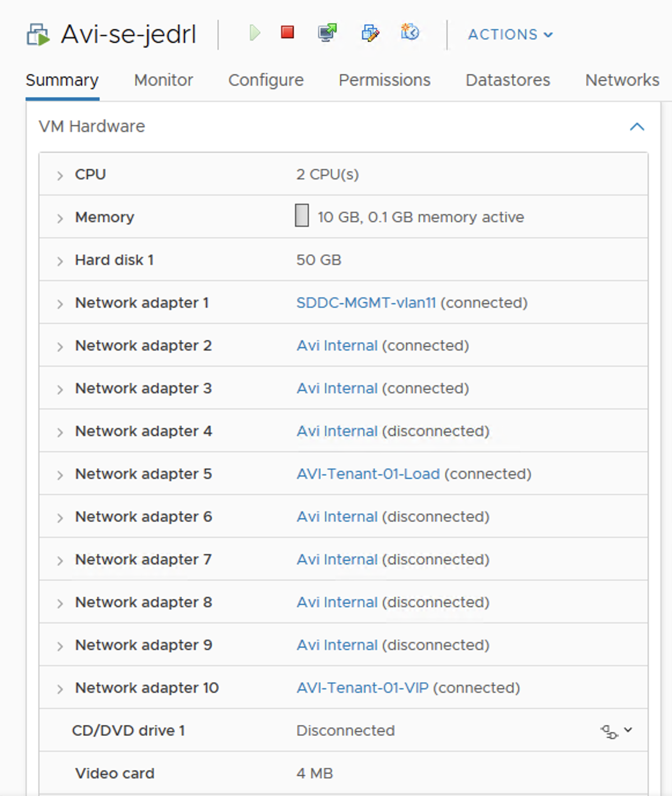This screenshot has width=672, height=796.
Task: Click the VM icon beside Avi-se-jedrl
Action: point(39,35)
